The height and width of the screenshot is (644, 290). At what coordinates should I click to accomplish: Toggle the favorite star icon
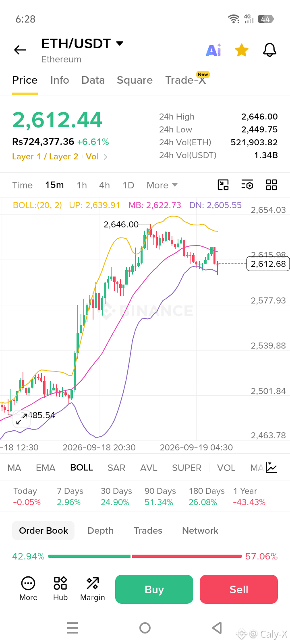(x=242, y=50)
